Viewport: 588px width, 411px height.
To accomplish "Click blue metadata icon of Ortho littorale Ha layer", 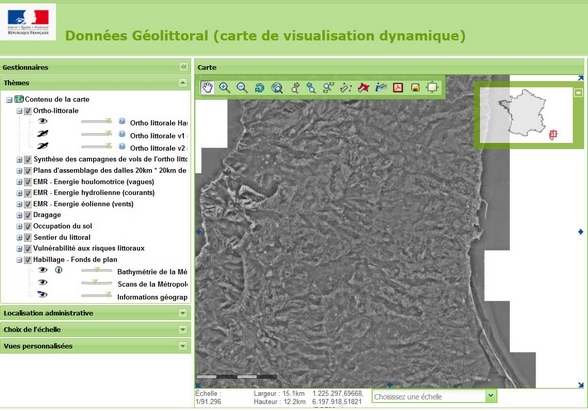I will (122, 122).
